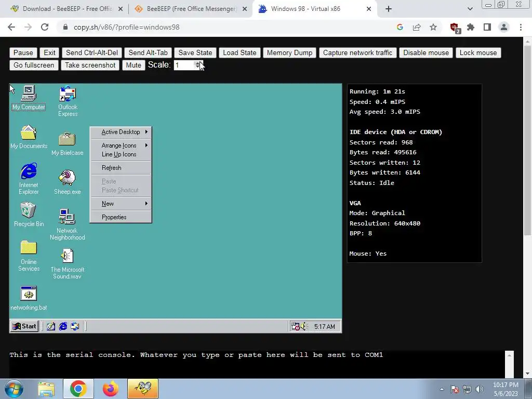Click the Load State button
This screenshot has width=532, height=399.
pos(240,52)
